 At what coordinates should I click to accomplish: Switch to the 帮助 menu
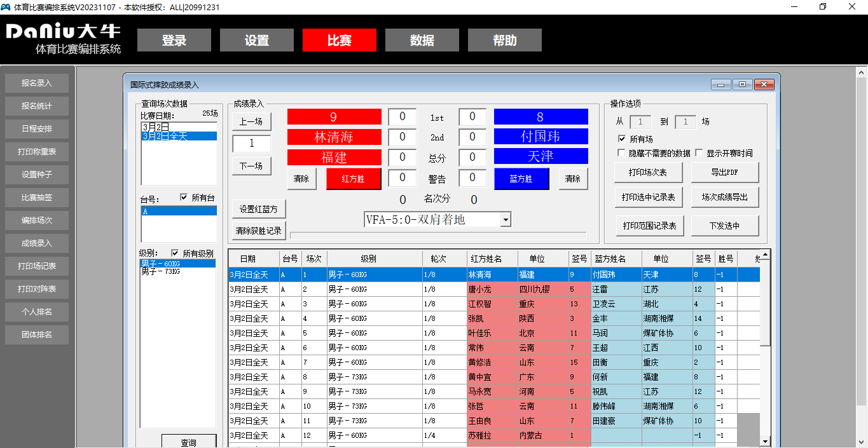[504, 39]
